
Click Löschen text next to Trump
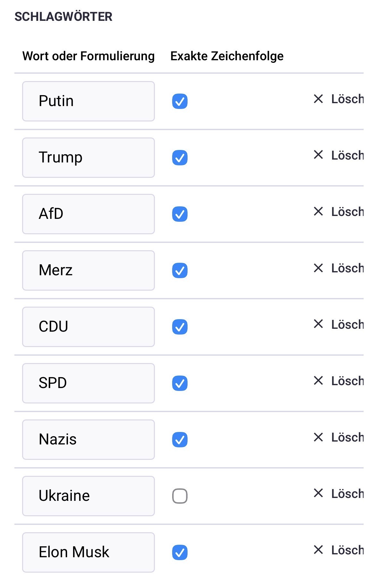point(348,155)
